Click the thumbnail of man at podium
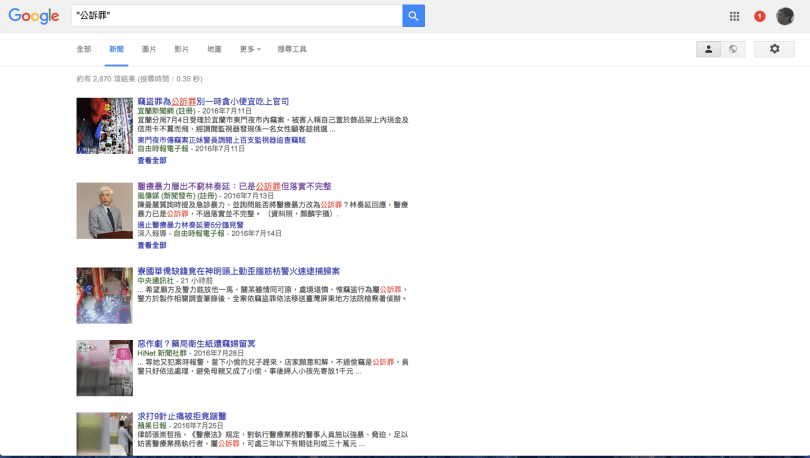810x458 pixels. coord(104,211)
